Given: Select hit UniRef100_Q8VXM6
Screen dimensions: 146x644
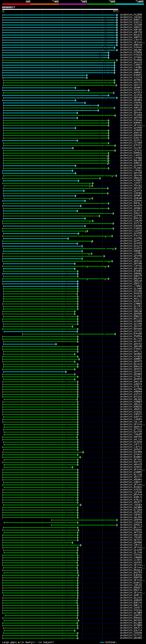Looking at the screenshot, I should [131, 176].
